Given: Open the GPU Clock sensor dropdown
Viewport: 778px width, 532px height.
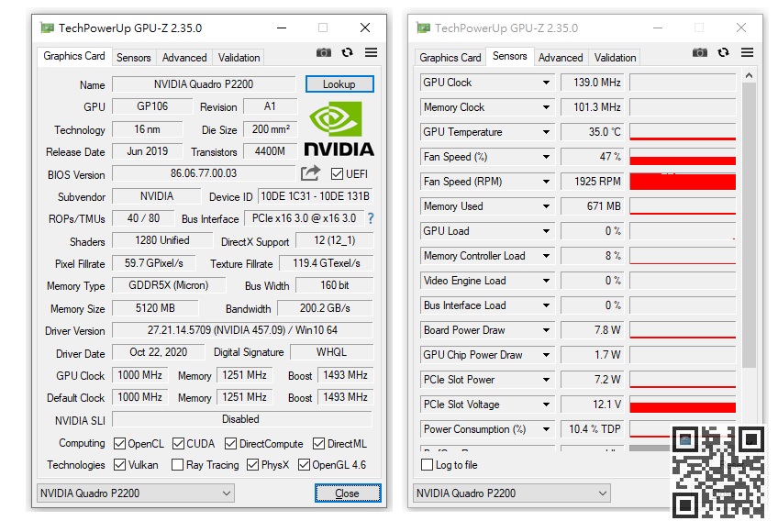Looking at the screenshot, I should 546,83.
